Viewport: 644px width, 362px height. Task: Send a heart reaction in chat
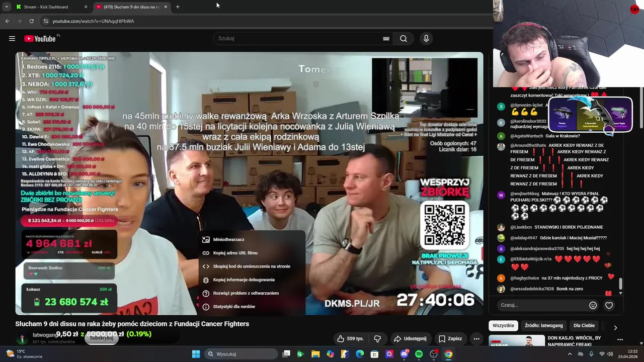click(x=609, y=305)
